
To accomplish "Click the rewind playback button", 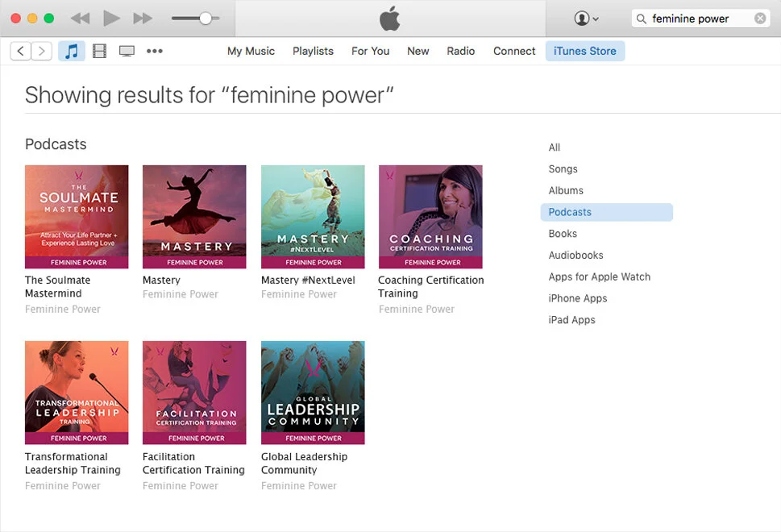I will pos(80,19).
